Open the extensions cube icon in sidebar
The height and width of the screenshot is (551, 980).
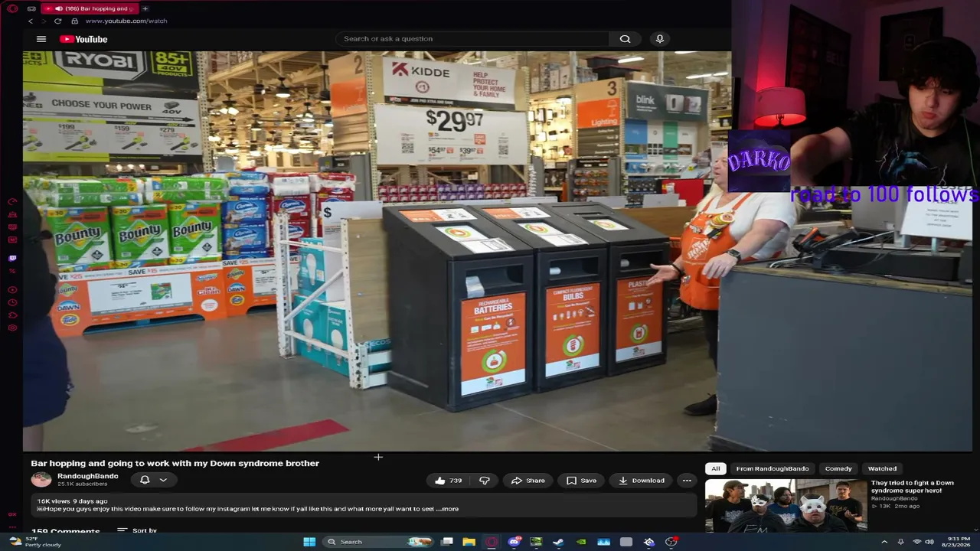(x=12, y=315)
